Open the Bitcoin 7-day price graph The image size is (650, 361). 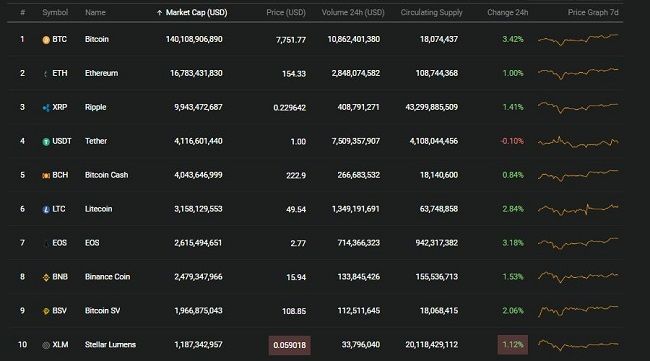pos(578,39)
